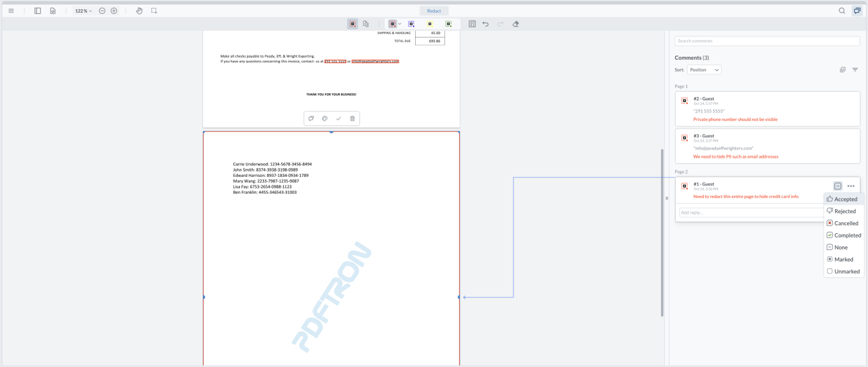Click the Redact toolbar group button
Image resolution: width=868 pixels, height=367 pixels.
click(434, 11)
